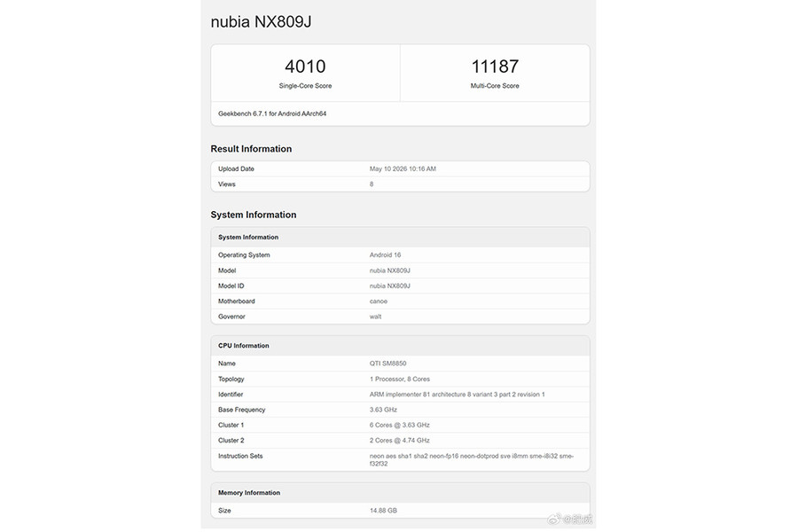Click Geekbench 6.7.1 for Android AArch64 text

click(272, 113)
